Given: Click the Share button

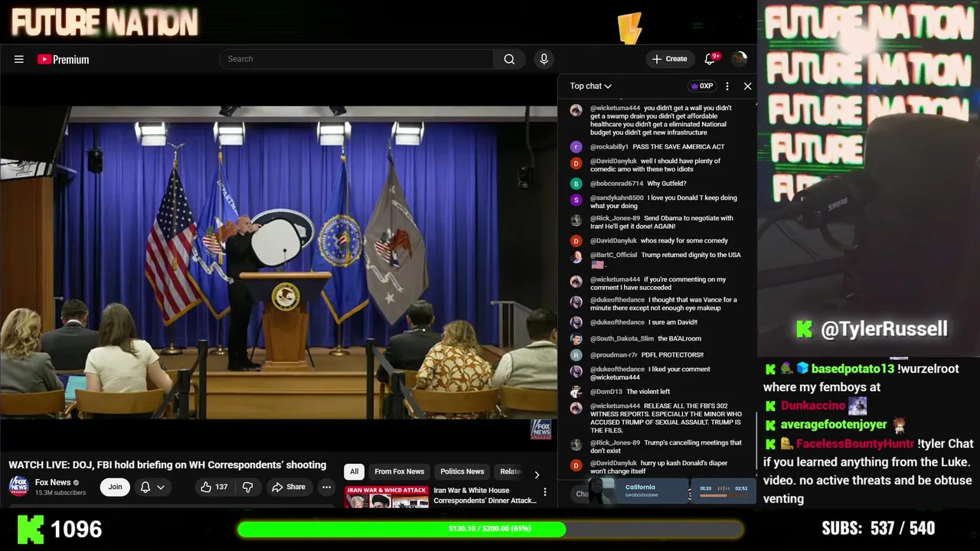Looking at the screenshot, I should 289,487.
